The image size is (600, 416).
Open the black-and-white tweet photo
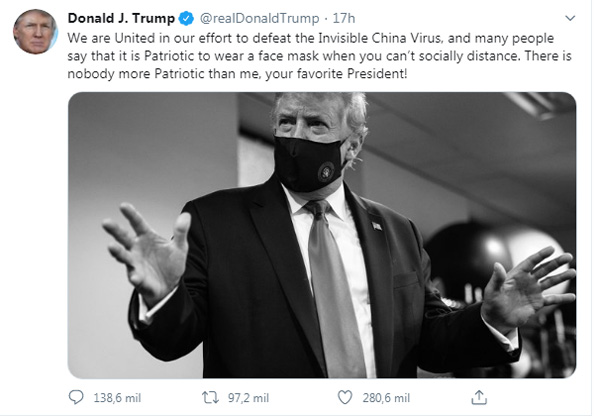322,235
